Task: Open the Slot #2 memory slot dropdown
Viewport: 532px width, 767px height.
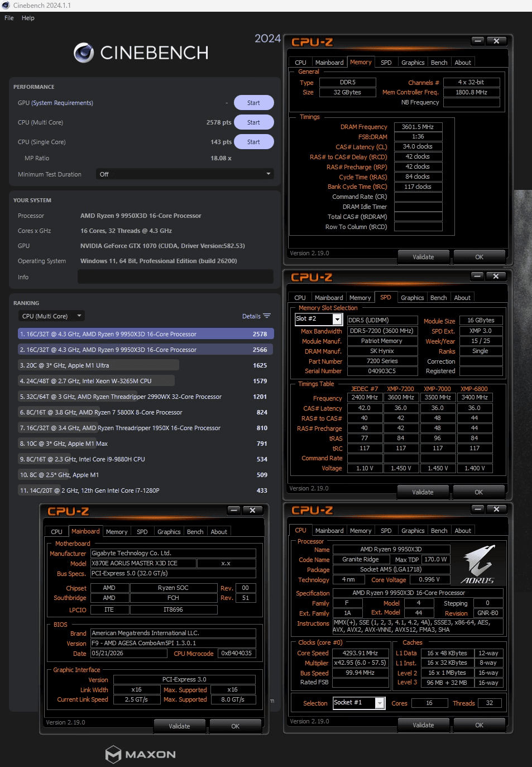Action: click(318, 319)
